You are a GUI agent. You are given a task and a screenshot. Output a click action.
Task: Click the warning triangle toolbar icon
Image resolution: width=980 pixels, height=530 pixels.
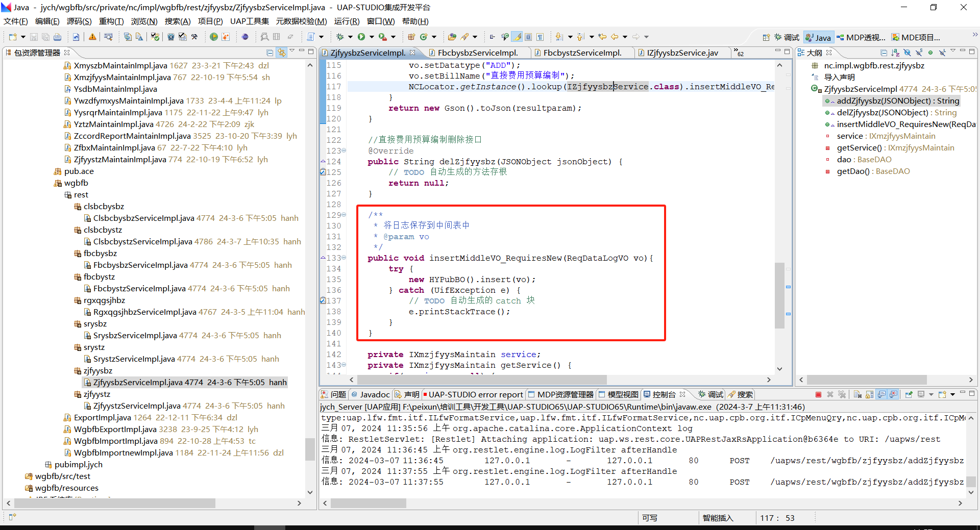click(x=92, y=37)
